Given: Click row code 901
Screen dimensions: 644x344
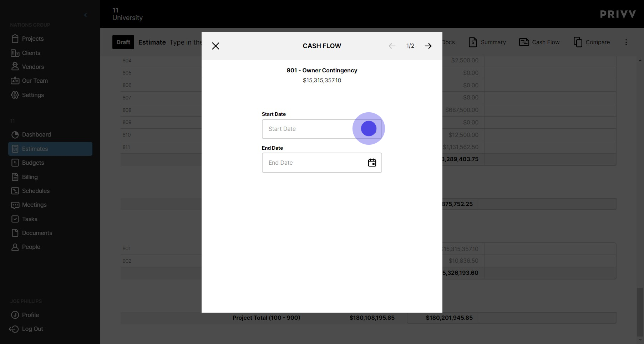Looking at the screenshot, I should (127, 248).
